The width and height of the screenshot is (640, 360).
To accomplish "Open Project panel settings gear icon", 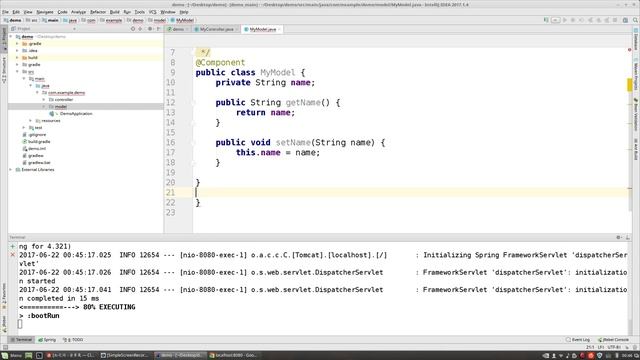I will point(150,29).
